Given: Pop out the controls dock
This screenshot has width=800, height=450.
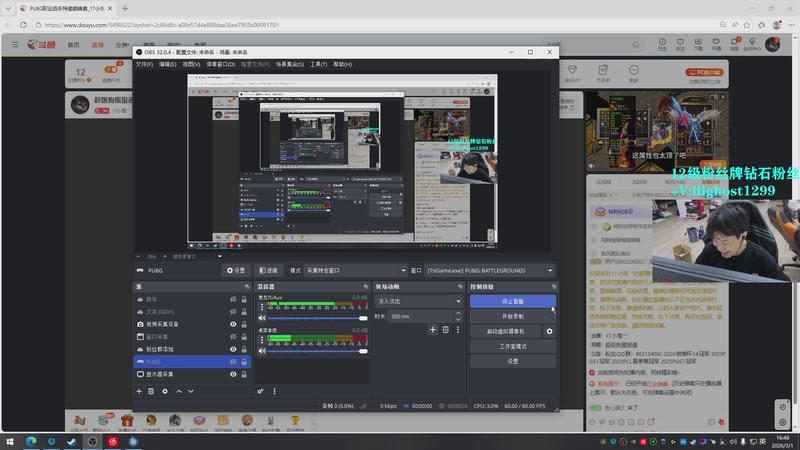Looking at the screenshot, I should pyautogui.click(x=554, y=287).
